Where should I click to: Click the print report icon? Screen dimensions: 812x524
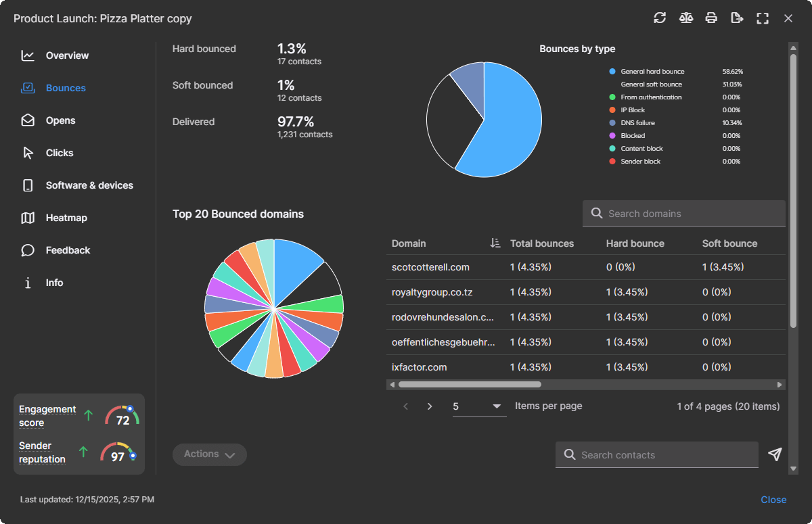711,18
